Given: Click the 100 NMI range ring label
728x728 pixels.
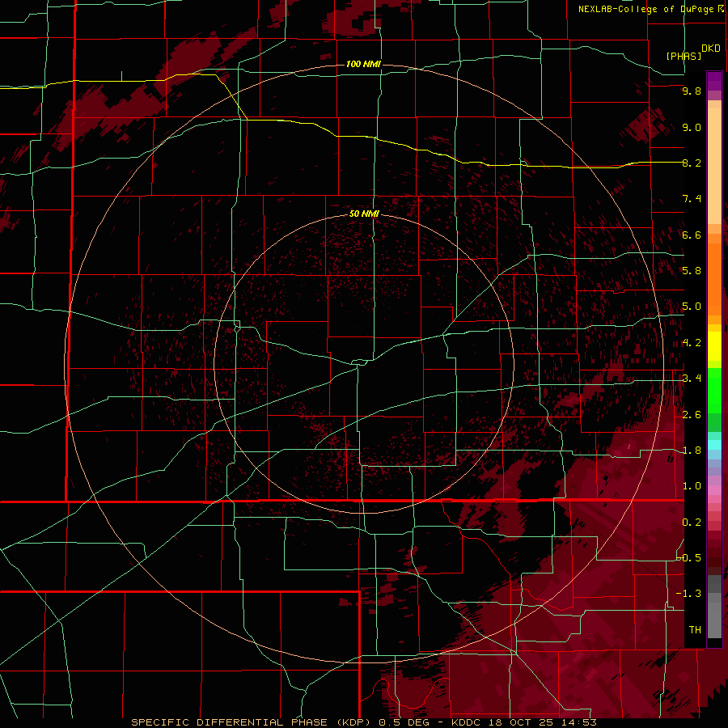Looking at the screenshot, I should [x=363, y=64].
